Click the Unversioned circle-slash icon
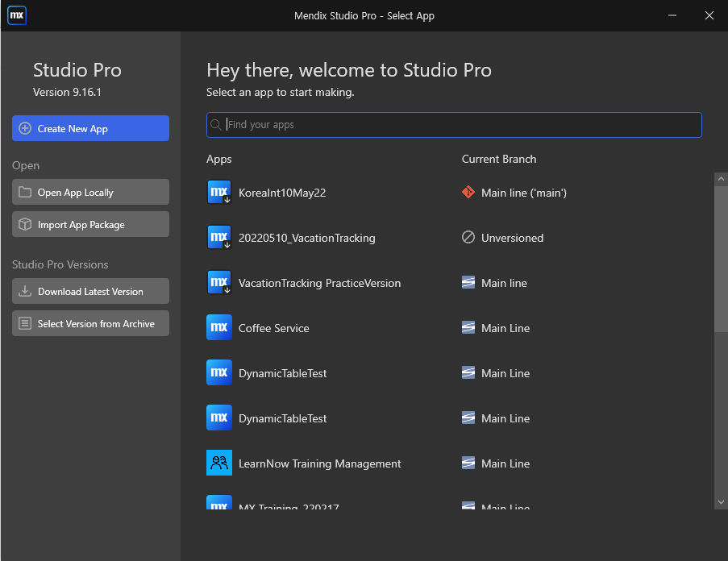The image size is (728, 561). click(468, 237)
